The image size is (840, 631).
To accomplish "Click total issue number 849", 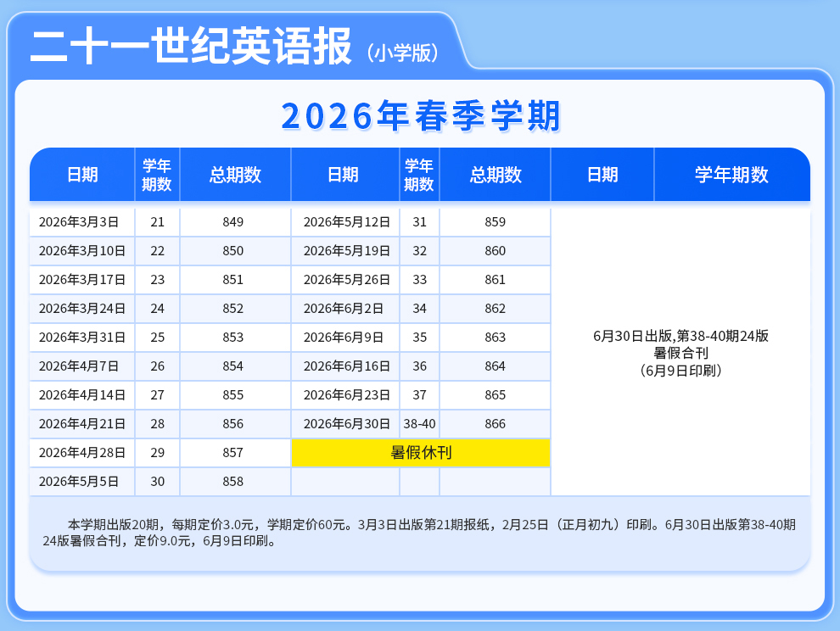I will [233, 222].
